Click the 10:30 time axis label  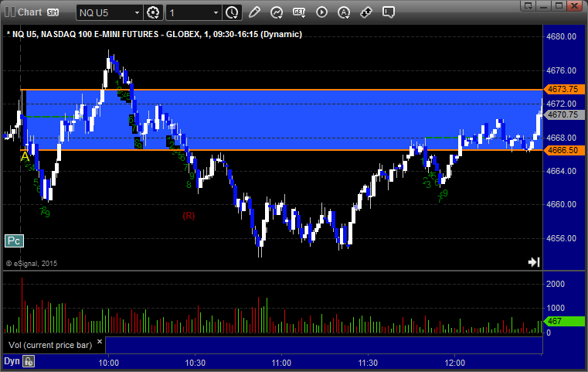pos(195,363)
